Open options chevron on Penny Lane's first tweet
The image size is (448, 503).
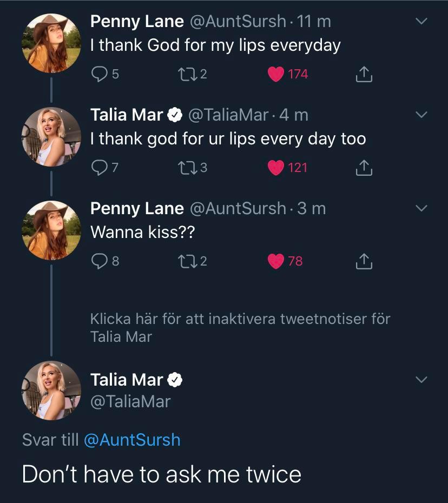pyautogui.click(x=421, y=22)
